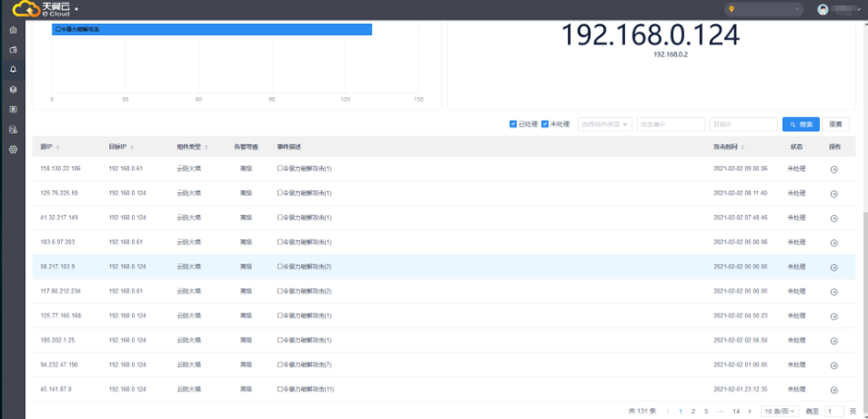Jump to page 14 in pagination
Viewport: 868px width, 419px height.
[736, 411]
